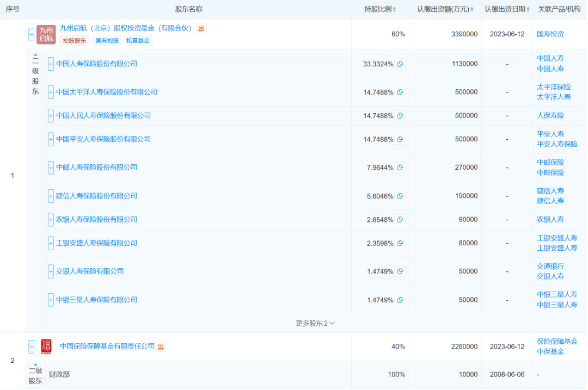Viewport: 588px width, 390px height.
Task: Open share detail icon next to 2.6548%
Action: 400,220
